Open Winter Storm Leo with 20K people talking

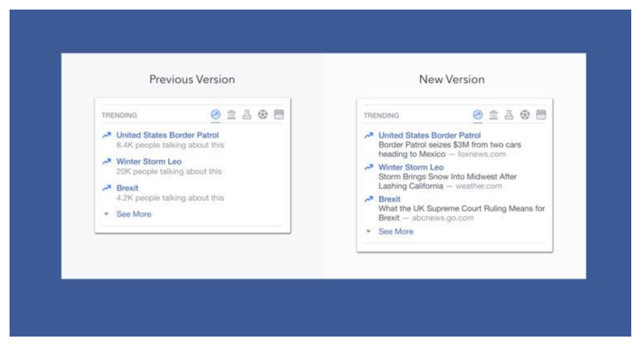pyautogui.click(x=149, y=162)
